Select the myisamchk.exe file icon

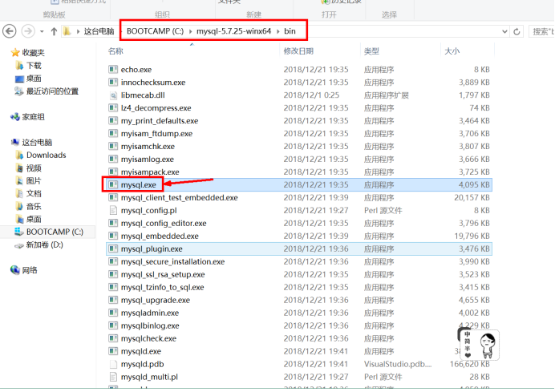113,146
